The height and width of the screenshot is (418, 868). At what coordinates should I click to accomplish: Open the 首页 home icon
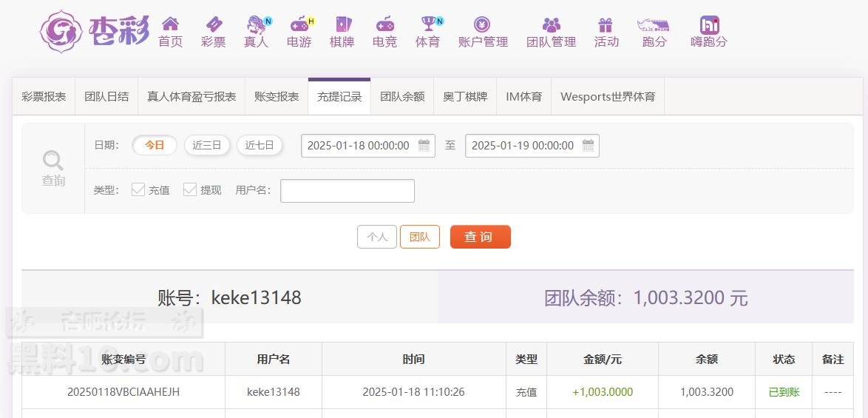[x=170, y=24]
